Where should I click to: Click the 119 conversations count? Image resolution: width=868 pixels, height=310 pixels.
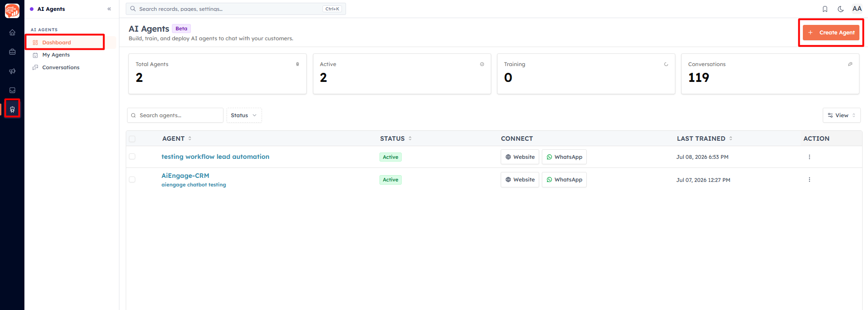698,78
